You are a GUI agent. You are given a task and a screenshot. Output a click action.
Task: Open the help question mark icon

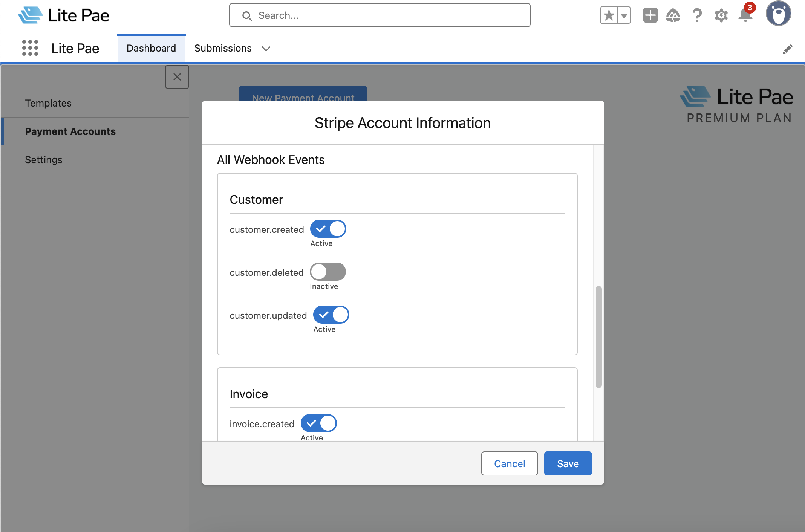coord(697,15)
